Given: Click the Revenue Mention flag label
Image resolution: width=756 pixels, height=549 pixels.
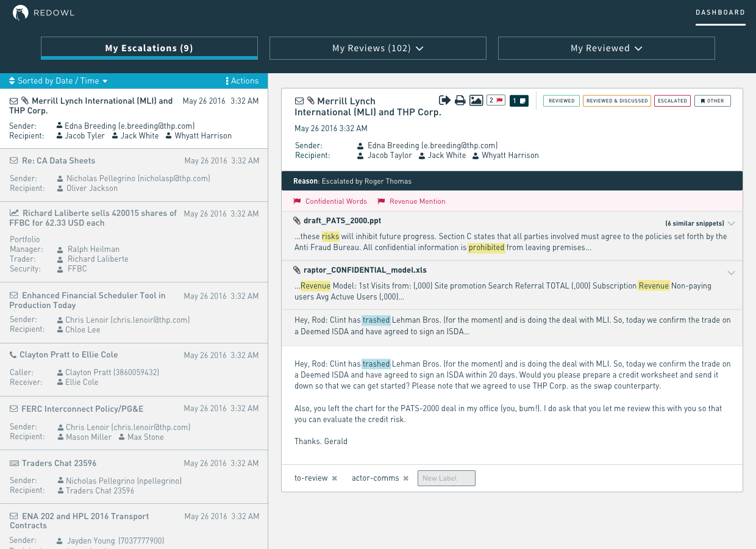Looking at the screenshot, I should pos(418,201).
